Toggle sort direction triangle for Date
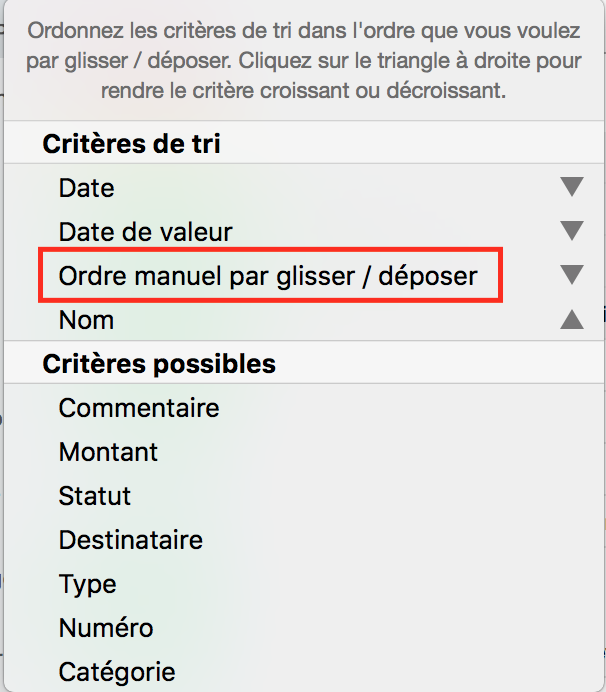This screenshot has height=692, width=606. click(571, 187)
